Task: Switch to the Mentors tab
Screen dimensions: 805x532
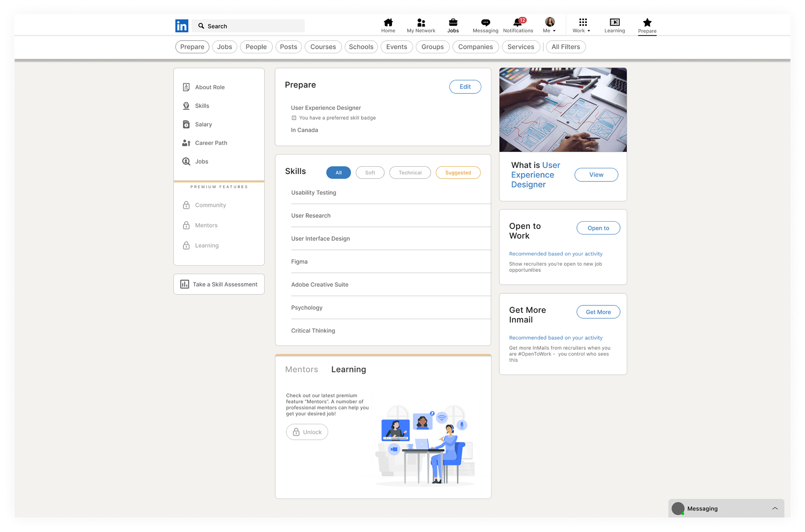Action: click(x=301, y=369)
